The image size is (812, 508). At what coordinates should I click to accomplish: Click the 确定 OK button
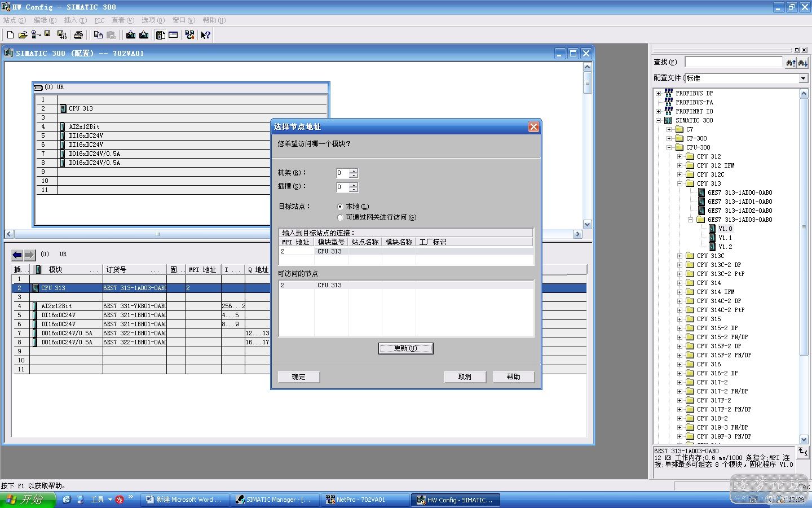pos(298,376)
